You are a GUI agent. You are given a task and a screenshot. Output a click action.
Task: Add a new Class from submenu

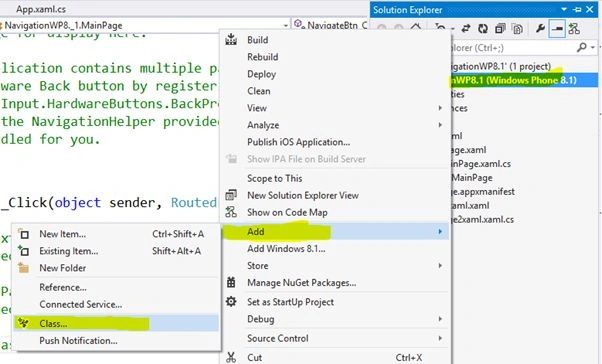tap(116, 324)
